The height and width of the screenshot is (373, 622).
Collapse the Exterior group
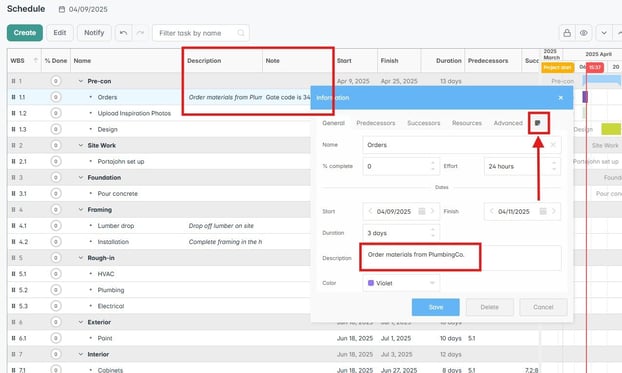[81, 322]
